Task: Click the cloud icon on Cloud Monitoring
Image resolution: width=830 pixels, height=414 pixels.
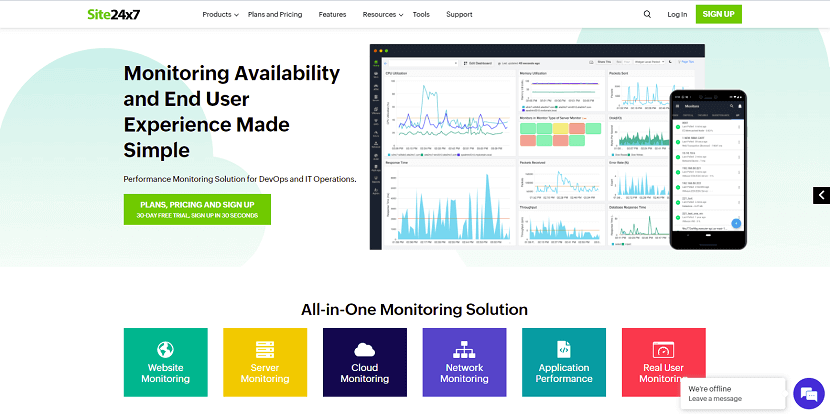Action: 365,350
